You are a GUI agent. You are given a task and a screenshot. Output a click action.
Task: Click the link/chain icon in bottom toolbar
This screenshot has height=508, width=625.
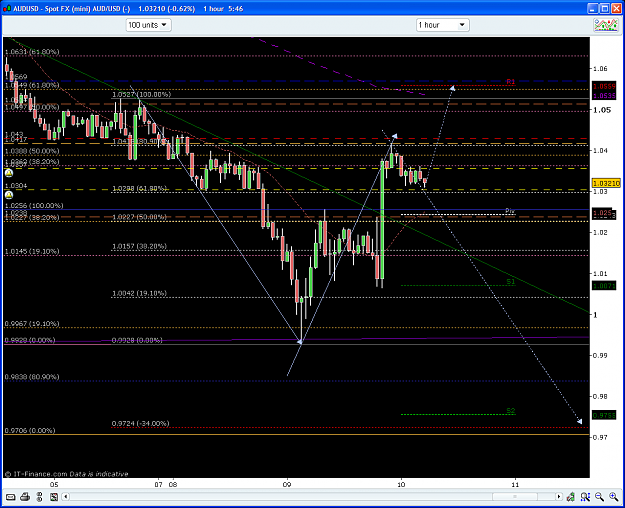click(39, 497)
